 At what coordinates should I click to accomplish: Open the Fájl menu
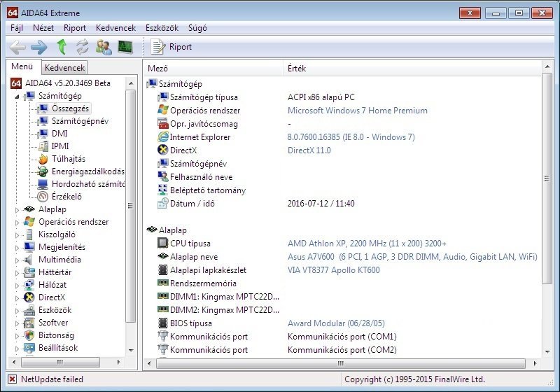coord(17,28)
